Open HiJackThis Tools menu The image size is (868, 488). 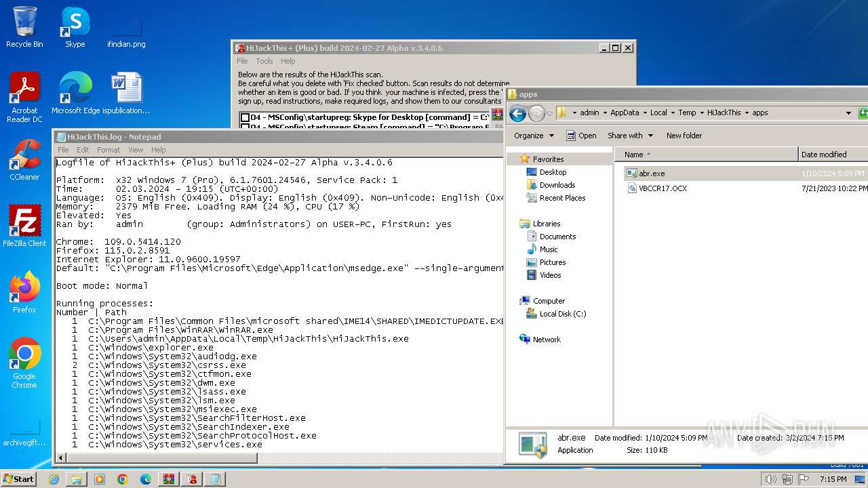[x=264, y=61]
